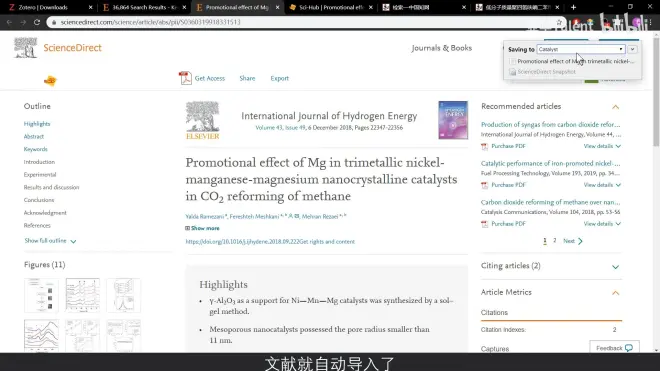This screenshot has height=371, width=660.
Task: Bookmark page with the star icon
Action: [559, 22]
